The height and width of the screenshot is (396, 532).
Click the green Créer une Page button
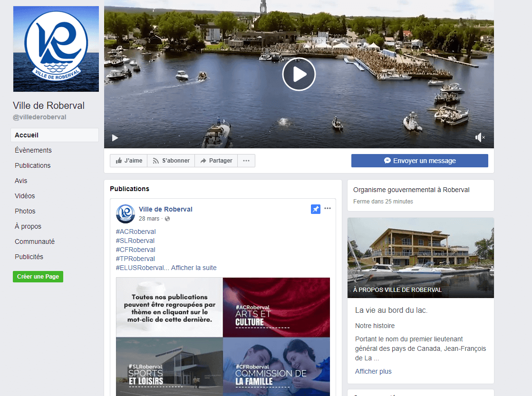(38, 277)
